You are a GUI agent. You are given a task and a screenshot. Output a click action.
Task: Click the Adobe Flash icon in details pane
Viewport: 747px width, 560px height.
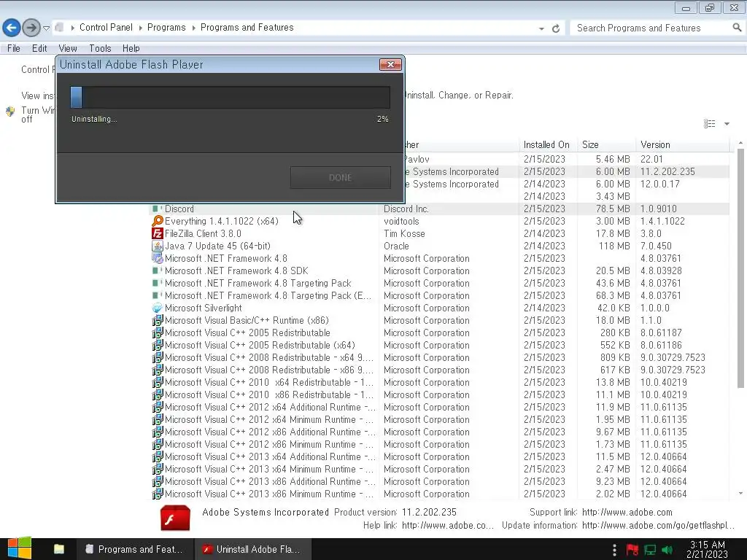click(x=175, y=518)
